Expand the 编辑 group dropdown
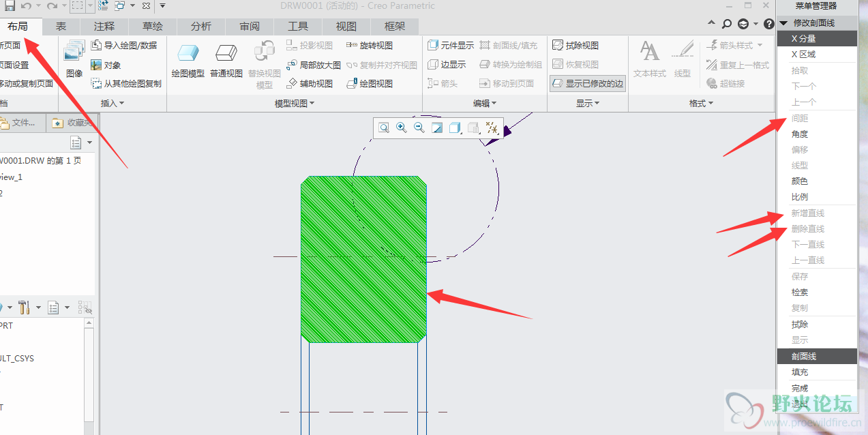The height and width of the screenshot is (435, 868). pyautogui.click(x=485, y=103)
